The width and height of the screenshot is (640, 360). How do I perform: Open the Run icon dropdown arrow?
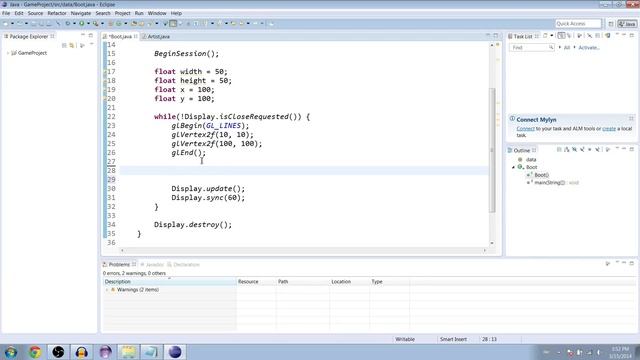click(x=88, y=24)
